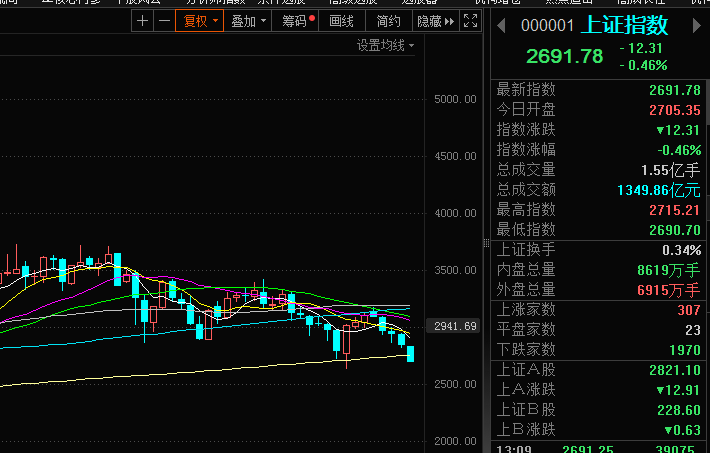Click 总成交额 value 1349.86亿元
Screen dimensions: 710x453
[x=659, y=190]
